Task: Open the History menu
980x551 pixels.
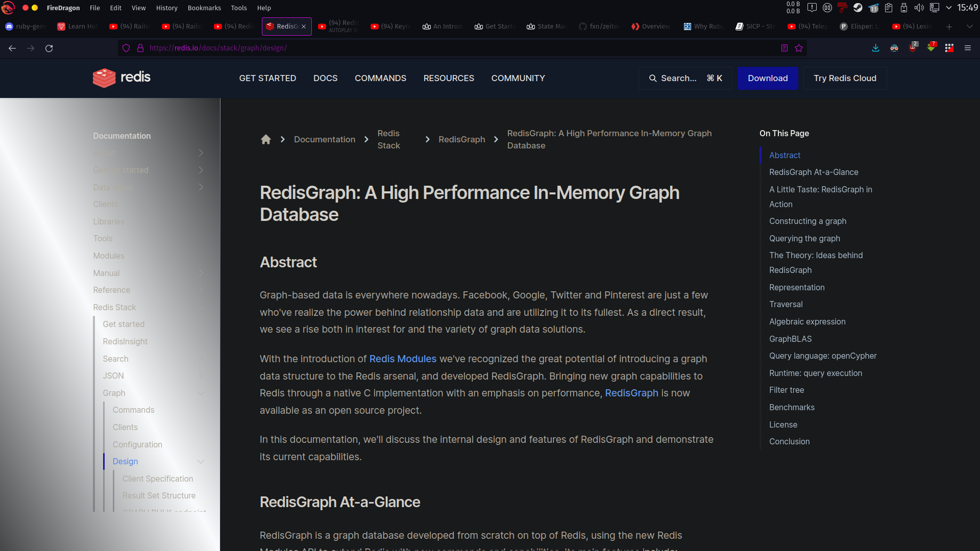Action: pyautogui.click(x=166, y=8)
